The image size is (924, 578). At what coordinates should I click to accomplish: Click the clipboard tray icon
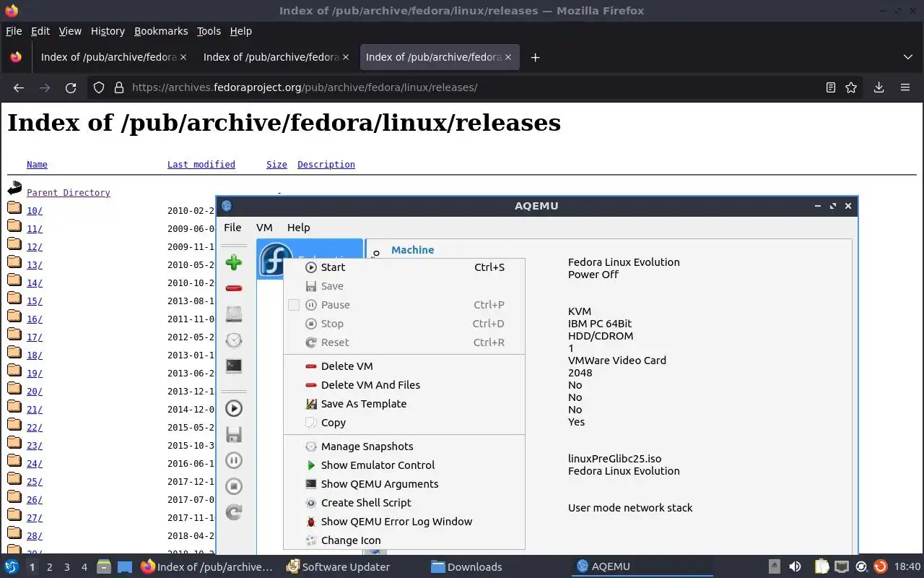(821, 567)
